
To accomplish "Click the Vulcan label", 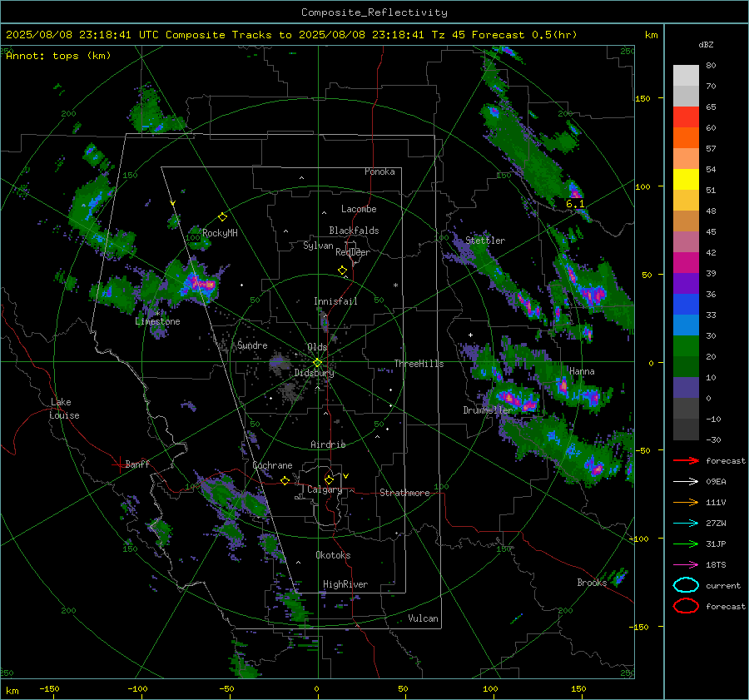I will pyautogui.click(x=423, y=618).
